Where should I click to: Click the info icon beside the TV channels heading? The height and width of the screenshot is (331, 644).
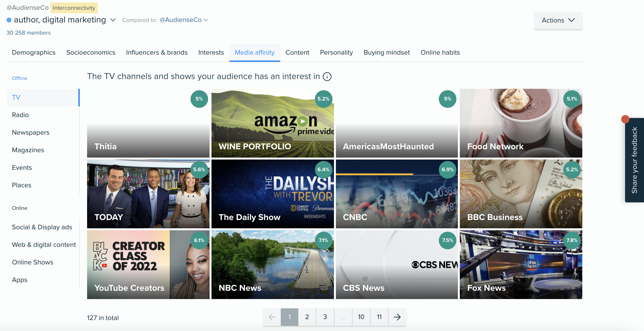tap(327, 77)
